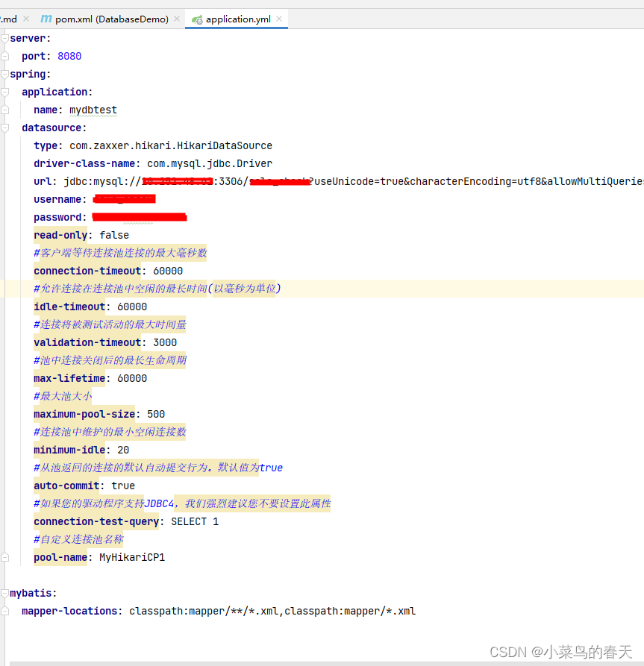Image resolution: width=644 pixels, height=666 pixels.
Task: Click the useUnicode=true parameter in the url
Action: pos(358,181)
